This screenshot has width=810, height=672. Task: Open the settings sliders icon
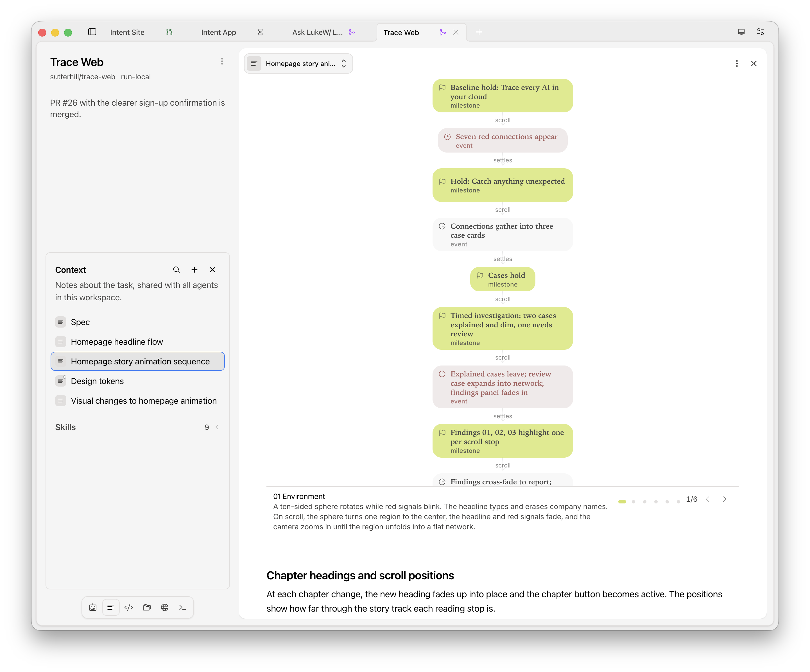[761, 32]
